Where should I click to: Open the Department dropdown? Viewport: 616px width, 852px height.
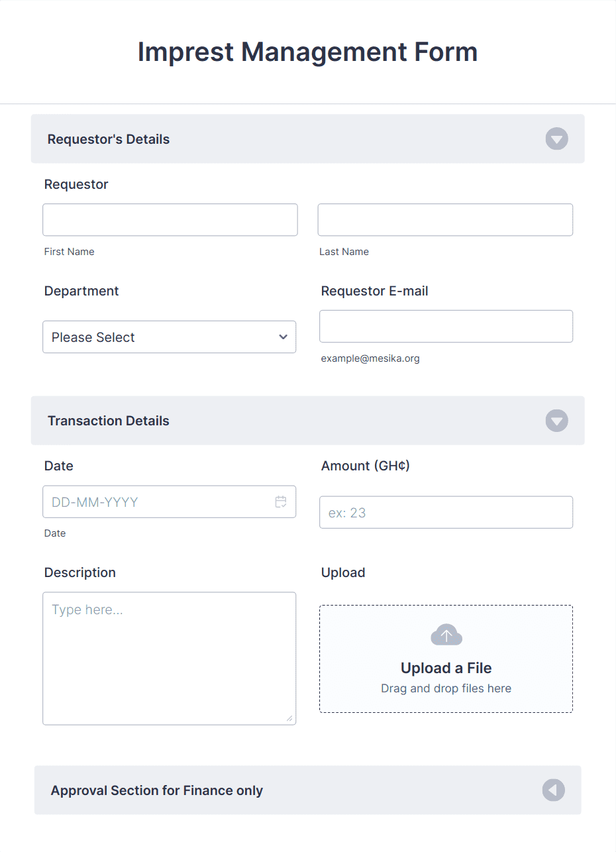coord(169,337)
